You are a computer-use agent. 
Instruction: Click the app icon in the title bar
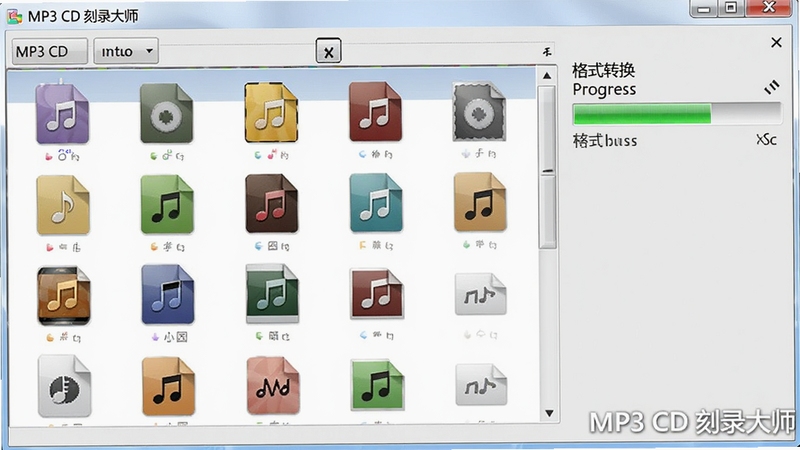(15, 16)
